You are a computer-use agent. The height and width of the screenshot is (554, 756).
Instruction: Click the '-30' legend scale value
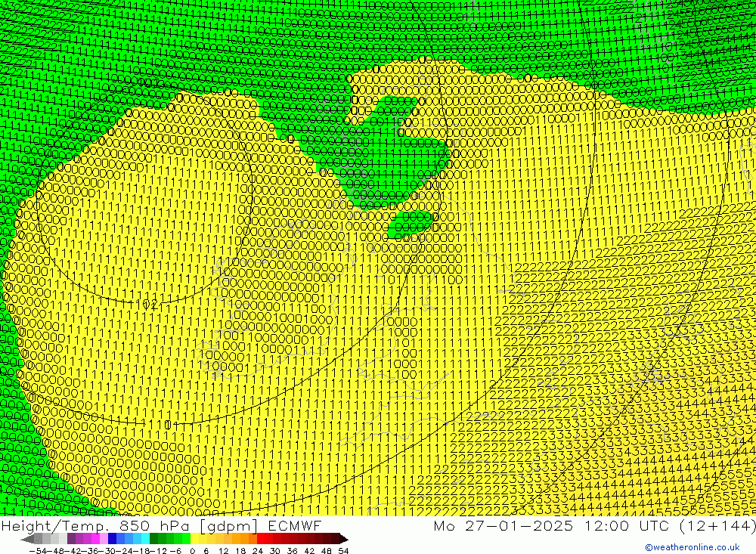pos(107,550)
